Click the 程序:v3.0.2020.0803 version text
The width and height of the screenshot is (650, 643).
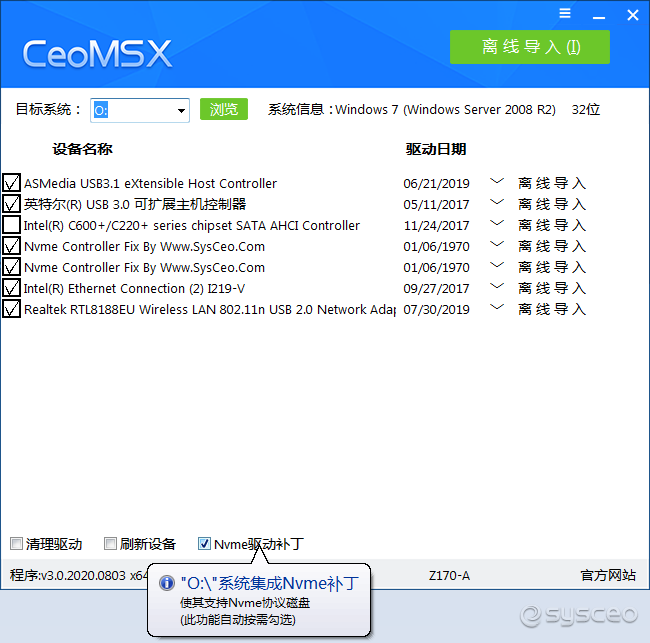click(x=79, y=575)
